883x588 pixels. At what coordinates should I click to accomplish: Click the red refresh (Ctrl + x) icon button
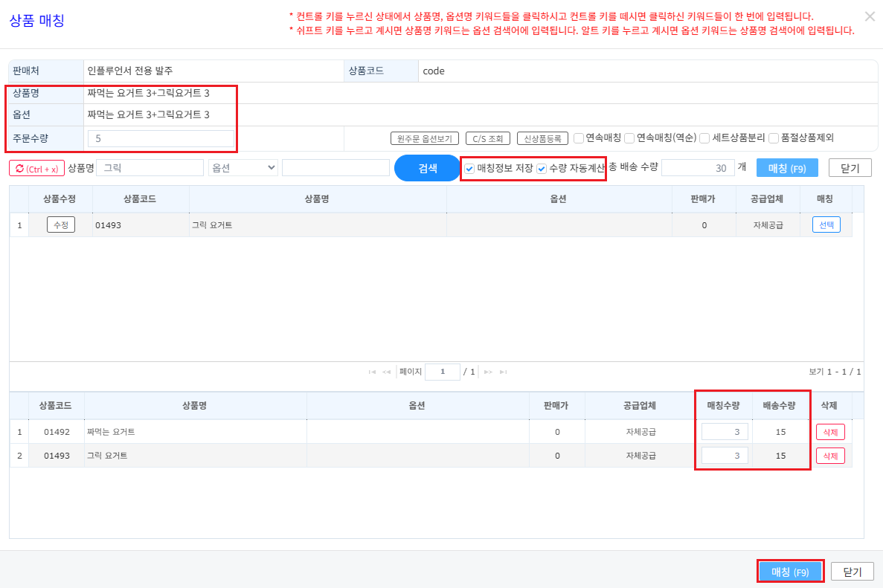coord(36,168)
